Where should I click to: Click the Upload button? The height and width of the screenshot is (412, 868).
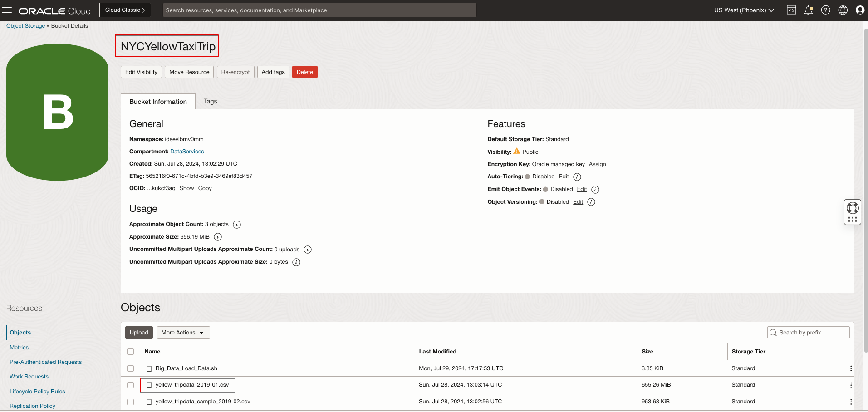(139, 333)
